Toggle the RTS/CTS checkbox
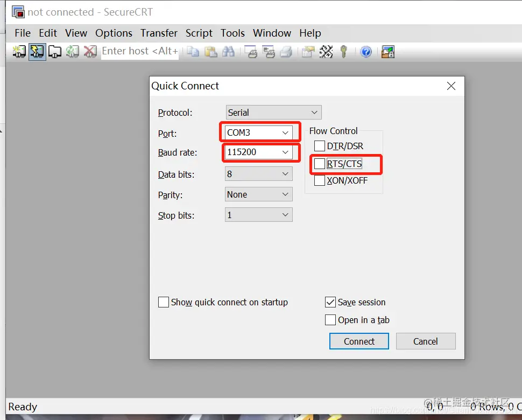The height and width of the screenshot is (420, 522). click(x=320, y=164)
